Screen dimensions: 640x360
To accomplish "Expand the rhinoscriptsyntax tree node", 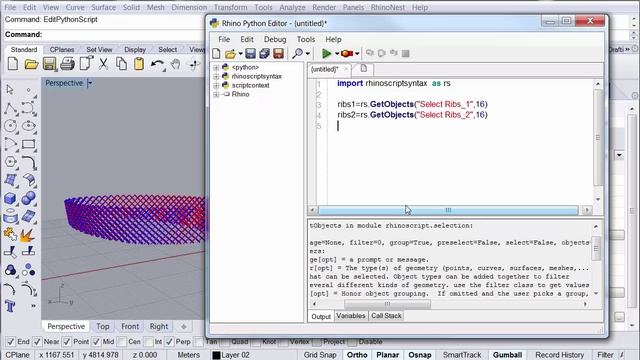I will pyautogui.click(x=216, y=76).
